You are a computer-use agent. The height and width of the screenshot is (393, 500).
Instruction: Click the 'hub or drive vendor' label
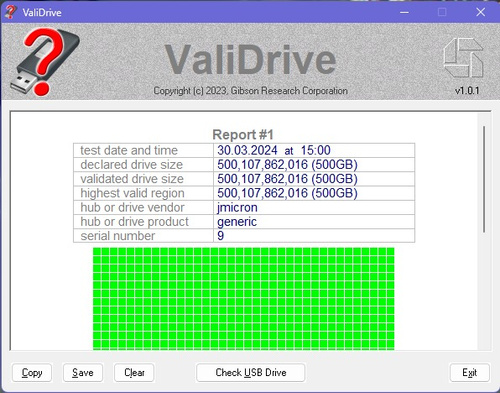pos(132,208)
